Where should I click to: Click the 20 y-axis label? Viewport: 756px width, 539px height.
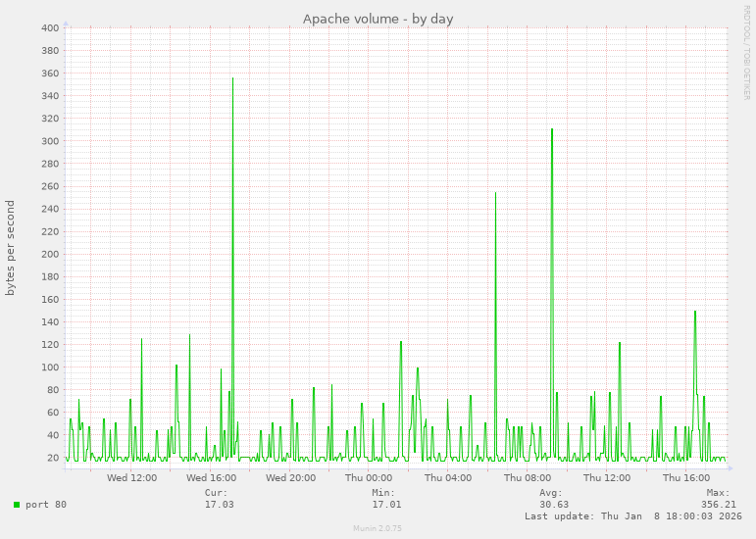point(53,458)
